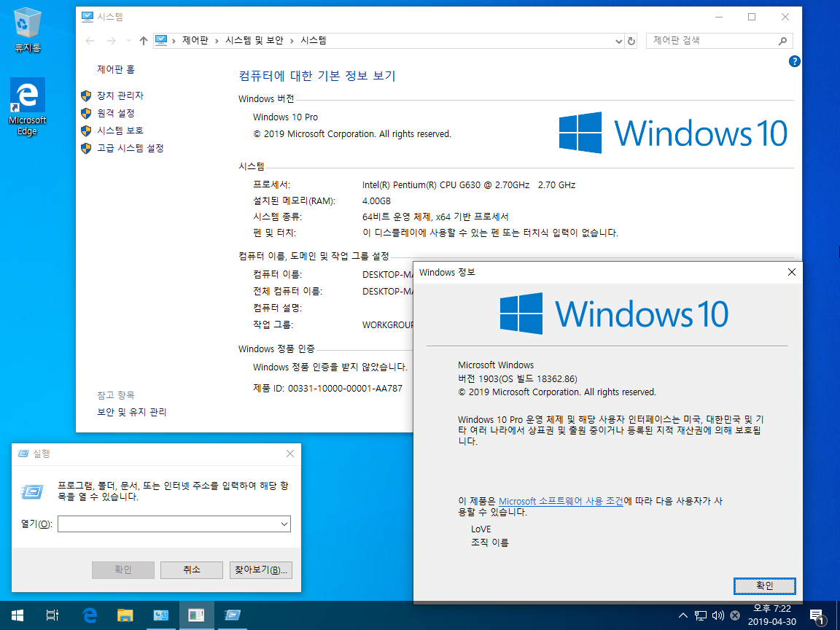Open the Microsoft Edge desktop shortcut
This screenshot has height=630, width=840.
pos(27,106)
